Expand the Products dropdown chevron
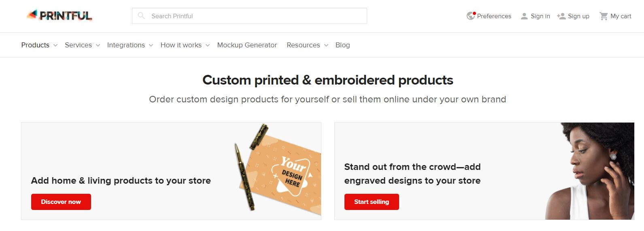 [55, 45]
